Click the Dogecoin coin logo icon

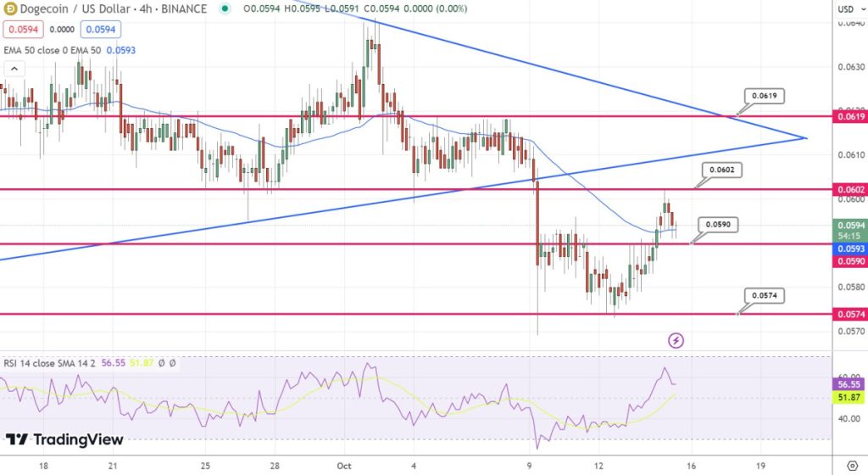11,8
